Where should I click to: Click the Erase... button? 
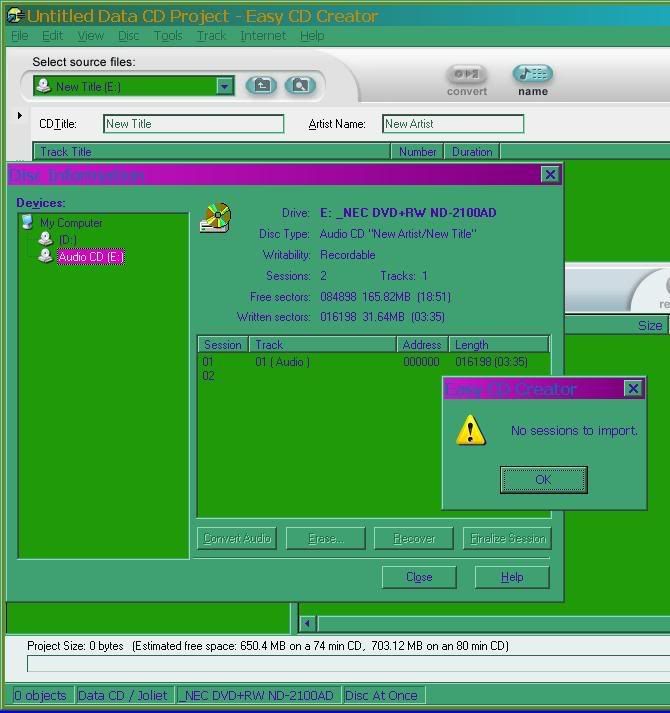(x=326, y=538)
